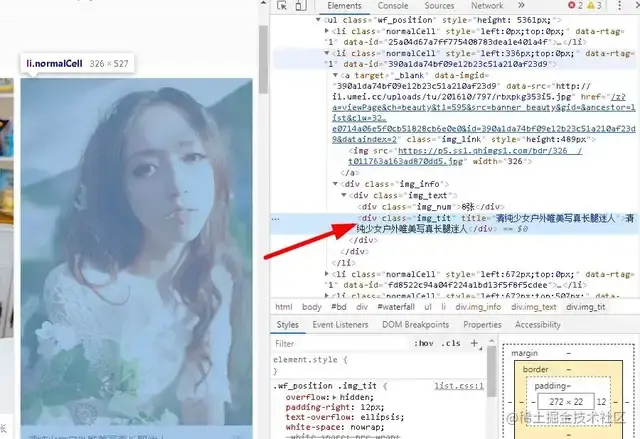
Task: Click the border region label in box model
Action: (535, 370)
